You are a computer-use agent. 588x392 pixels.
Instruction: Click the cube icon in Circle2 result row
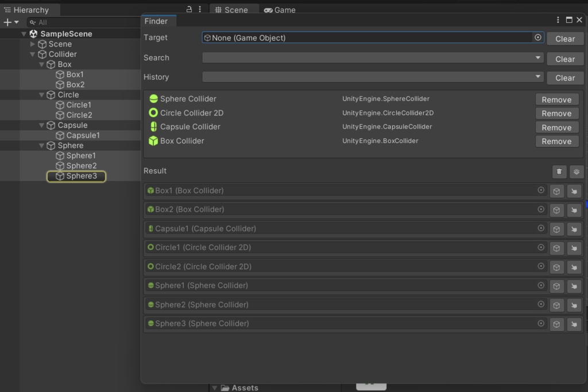557,267
